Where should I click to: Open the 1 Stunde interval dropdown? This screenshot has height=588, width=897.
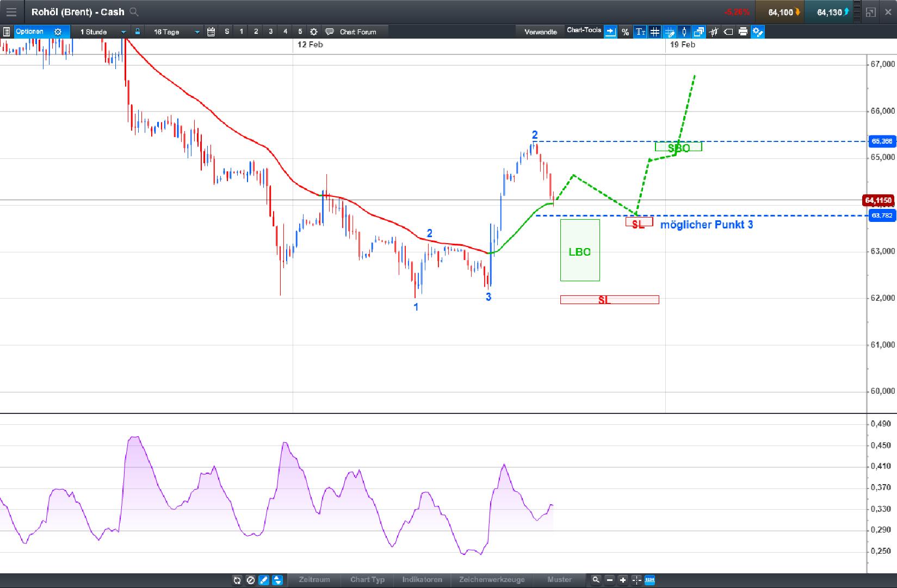click(x=101, y=32)
